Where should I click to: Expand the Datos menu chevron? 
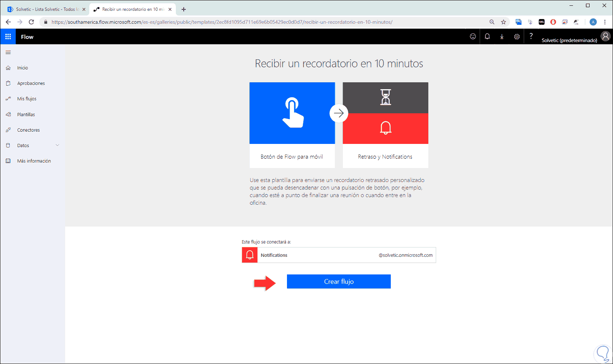click(57, 145)
